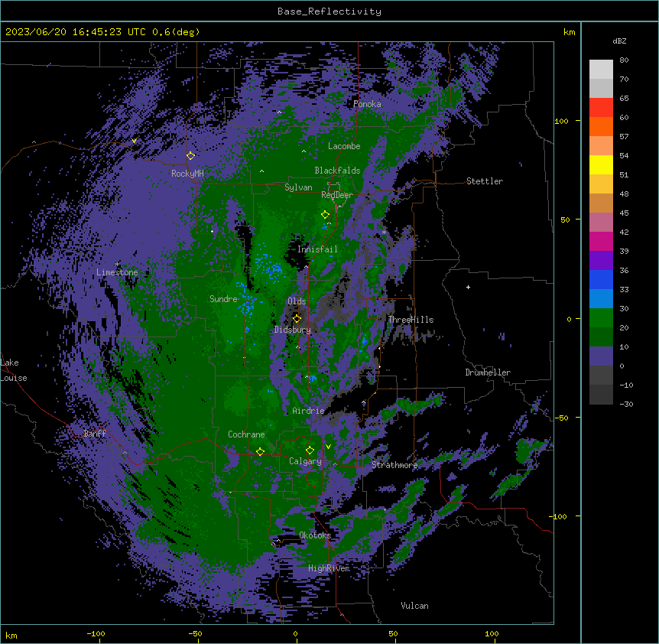Viewport: 659px width, 644px height.
Task: Click the Airdrie label
Action: click(308, 411)
